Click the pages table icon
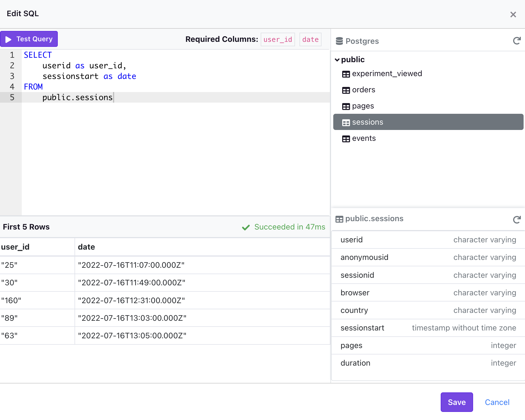This screenshot has height=420, width=525. click(346, 107)
